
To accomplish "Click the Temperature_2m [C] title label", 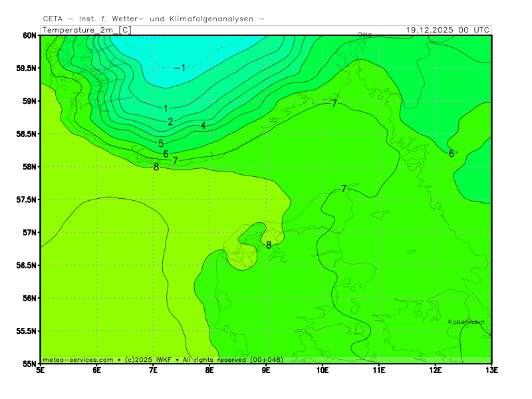I will tap(86, 30).
